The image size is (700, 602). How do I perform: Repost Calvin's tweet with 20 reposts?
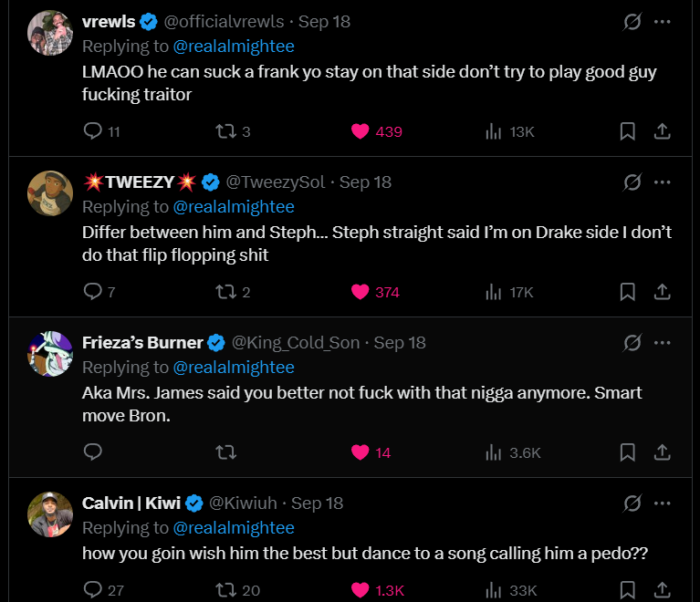tap(225, 589)
